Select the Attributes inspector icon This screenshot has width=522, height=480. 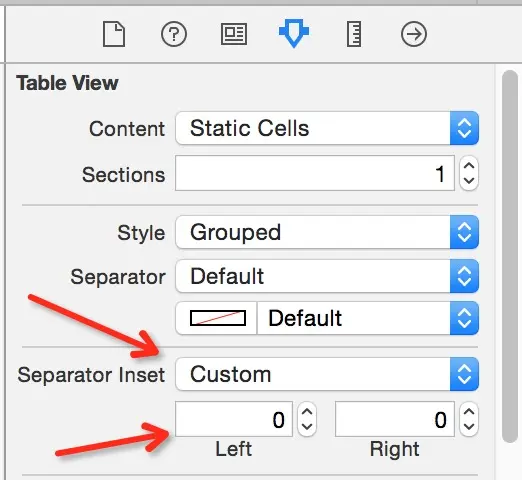(x=294, y=33)
